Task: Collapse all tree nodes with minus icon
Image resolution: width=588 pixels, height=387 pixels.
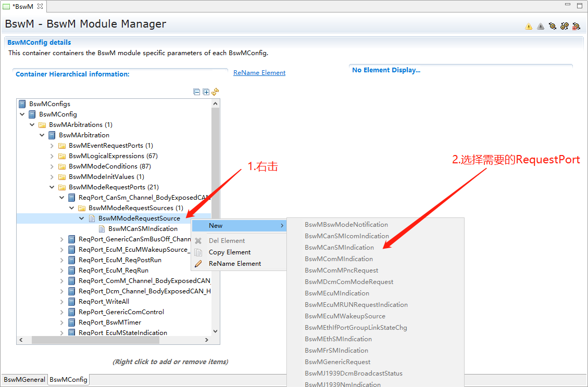Action: click(197, 92)
